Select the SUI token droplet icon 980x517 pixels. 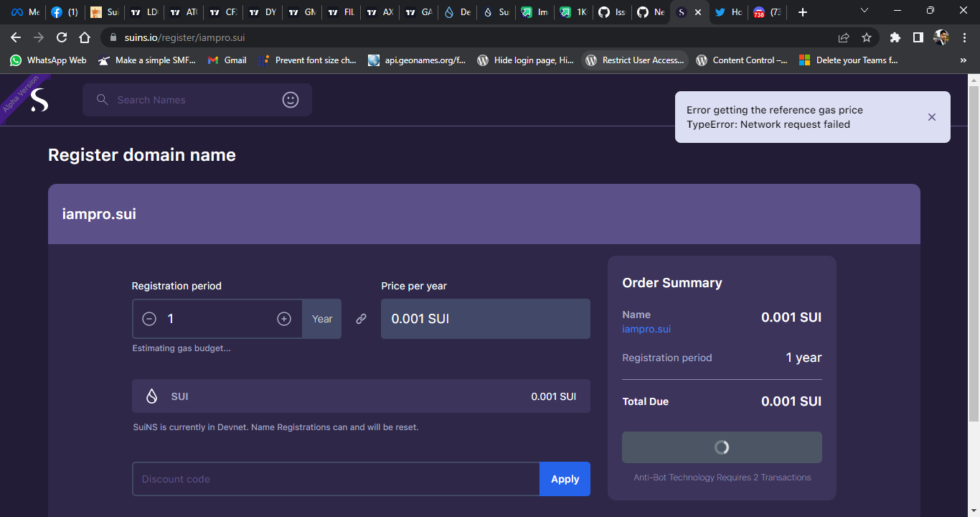(151, 396)
